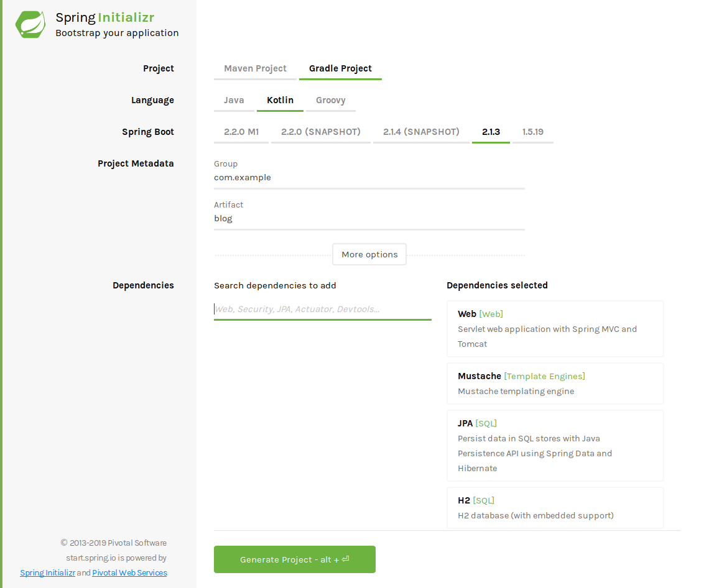Select Gradle Project option
The height and width of the screenshot is (588, 709).
pyautogui.click(x=340, y=69)
